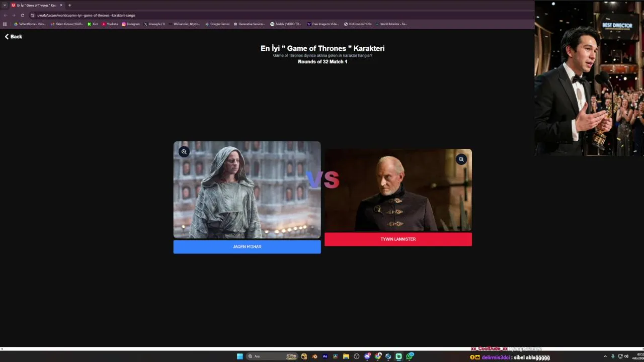
Task: Click the browser address bar URL
Action: (86, 15)
